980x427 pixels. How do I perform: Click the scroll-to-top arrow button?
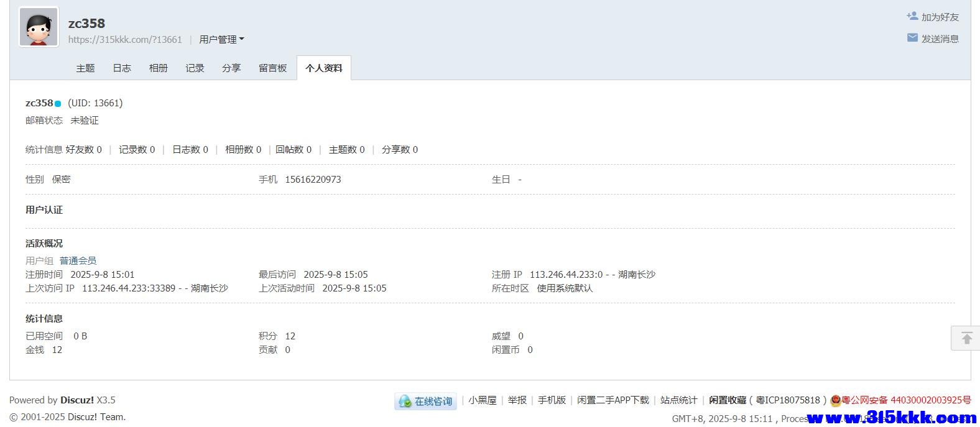tap(966, 338)
